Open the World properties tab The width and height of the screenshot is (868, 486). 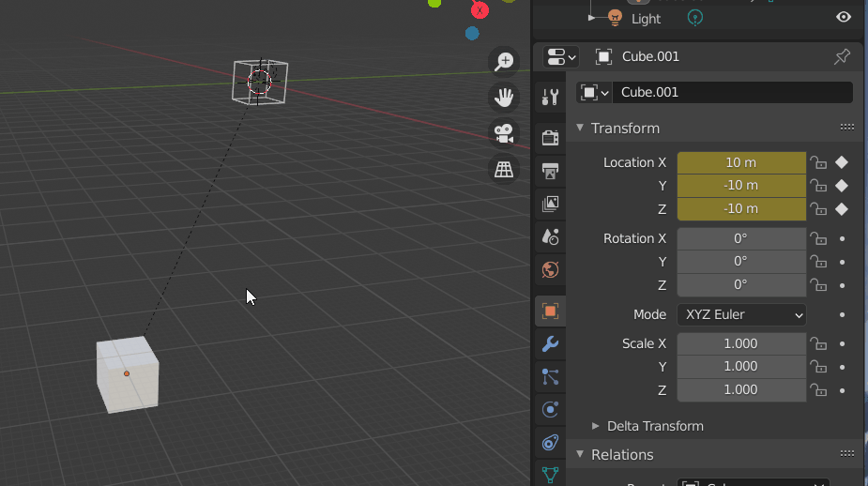(550, 270)
